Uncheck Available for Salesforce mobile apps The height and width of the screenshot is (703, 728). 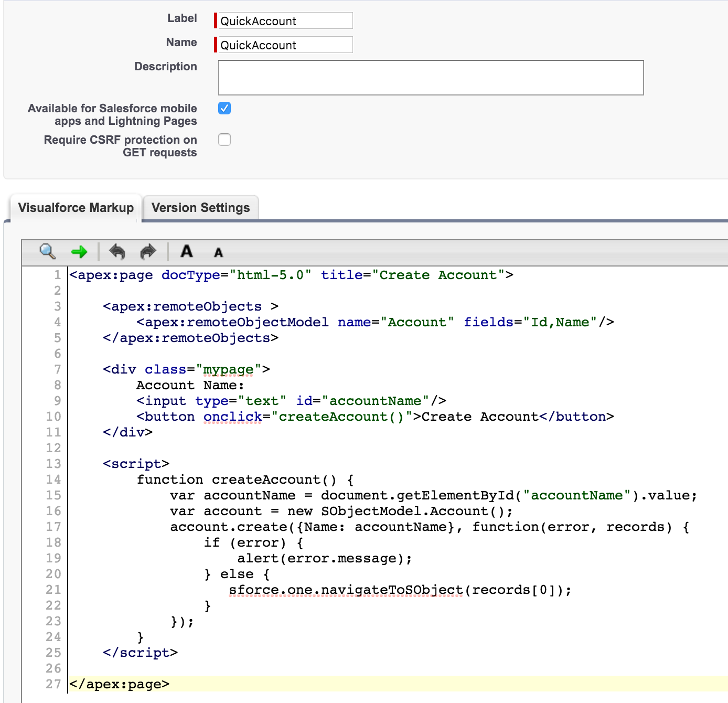[224, 108]
